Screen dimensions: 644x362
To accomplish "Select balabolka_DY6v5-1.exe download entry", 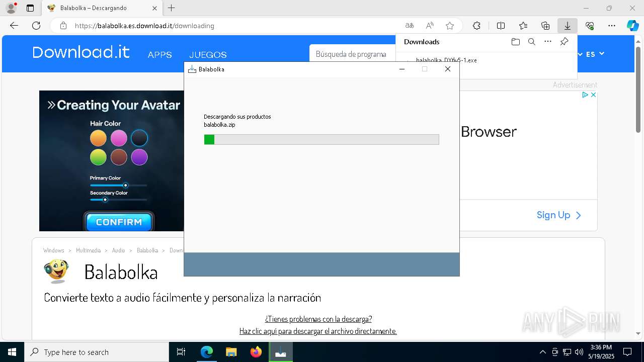I will 446,60.
